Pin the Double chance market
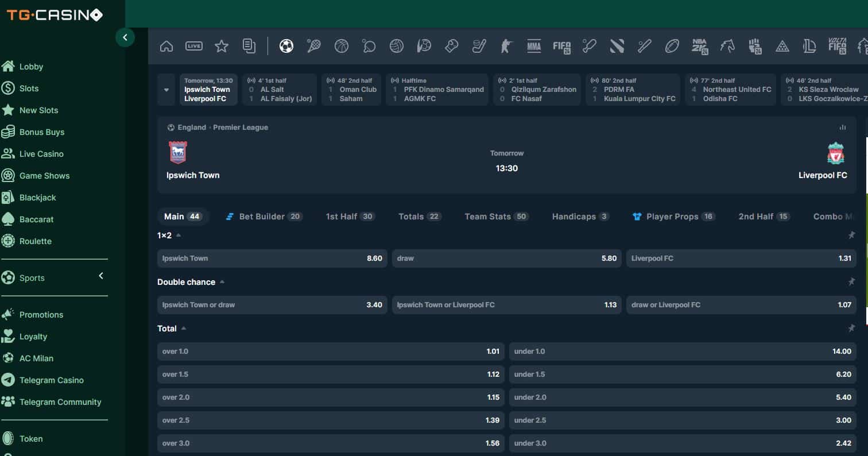This screenshot has height=456, width=868. pos(851,282)
